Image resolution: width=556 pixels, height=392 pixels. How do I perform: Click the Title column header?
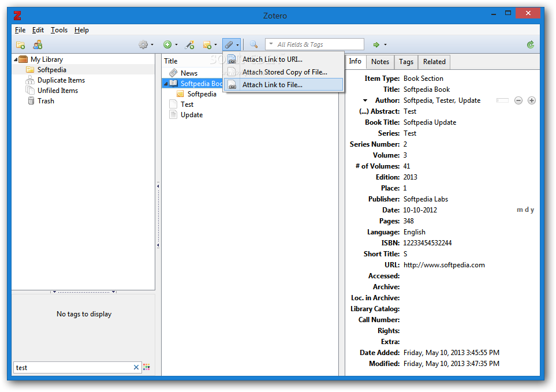pyautogui.click(x=170, y=61)
